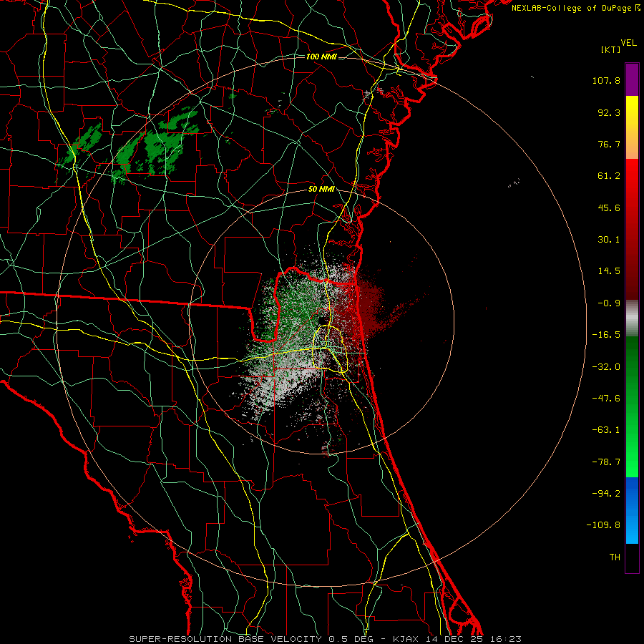Click the -16.5 value on velocity scale

606,335
